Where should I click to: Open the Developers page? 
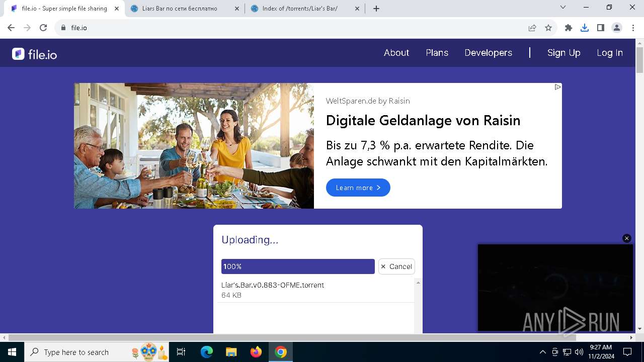(x=489, y=53)
